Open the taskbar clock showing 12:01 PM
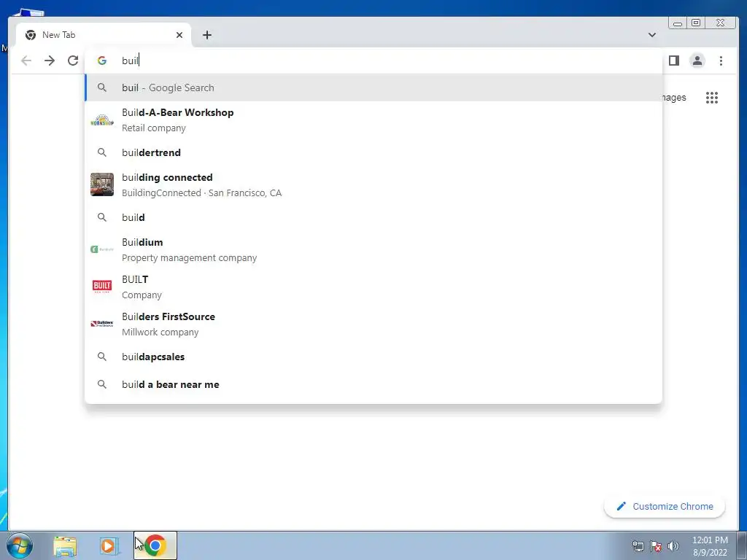The width and height of the screenshot is (747, 560). coord(710,546)
